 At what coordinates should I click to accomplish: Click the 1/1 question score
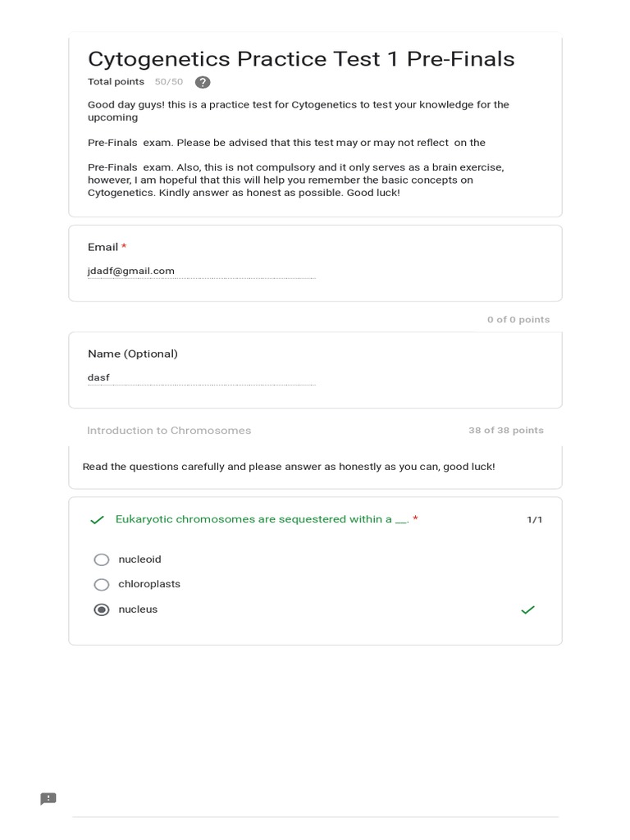(x=534, y=520)
